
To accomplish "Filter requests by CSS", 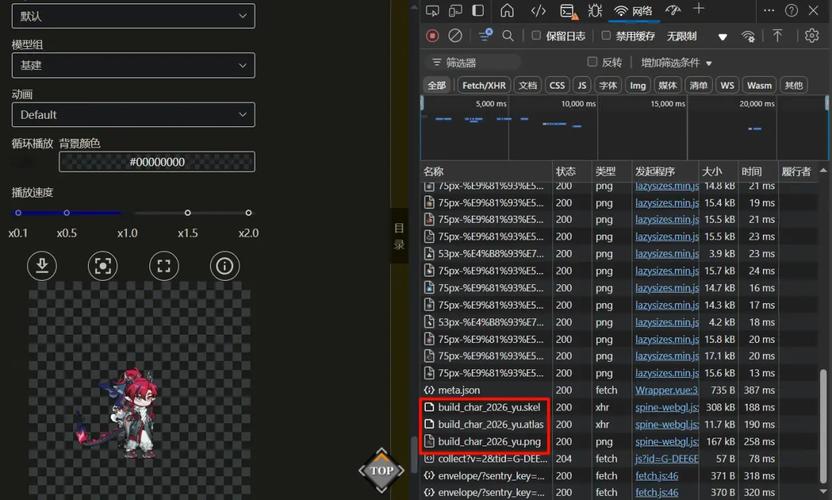I will click(x=557, y=85).
